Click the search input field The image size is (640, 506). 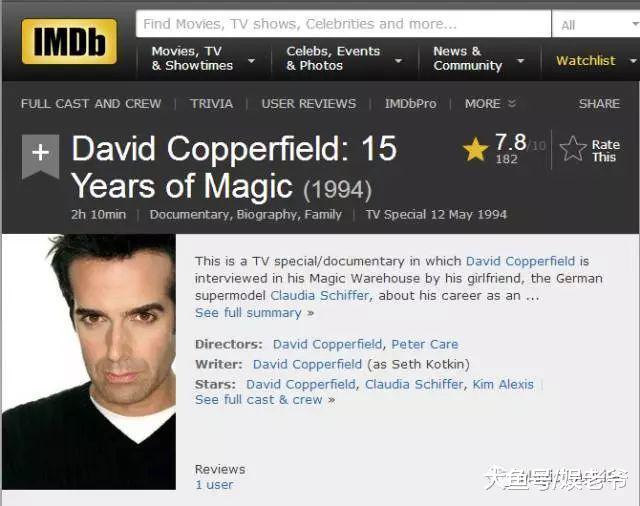pyautogui.click(x=343, y=24)
